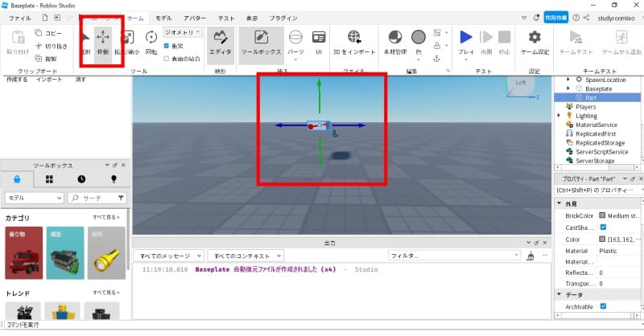Open the モデル category dropdown in Toolbox
This screenshot has height=336, width=644.
[x=35, y=198]
